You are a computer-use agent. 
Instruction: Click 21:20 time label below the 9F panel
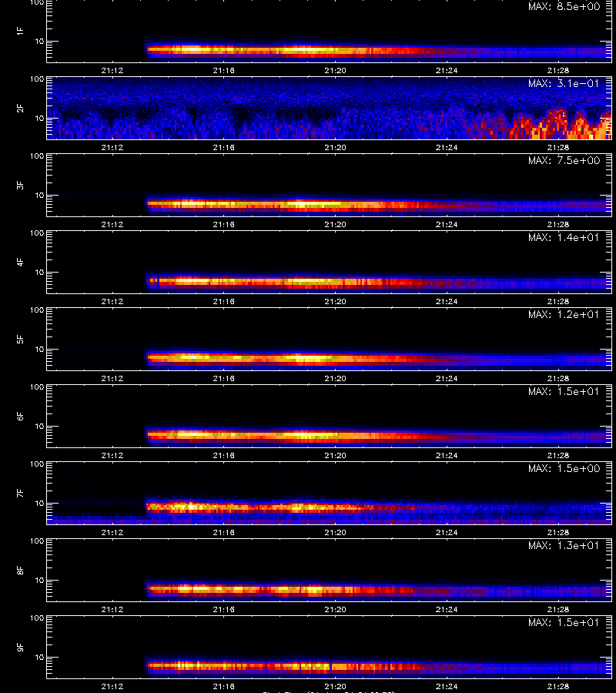tap(336, 686)
